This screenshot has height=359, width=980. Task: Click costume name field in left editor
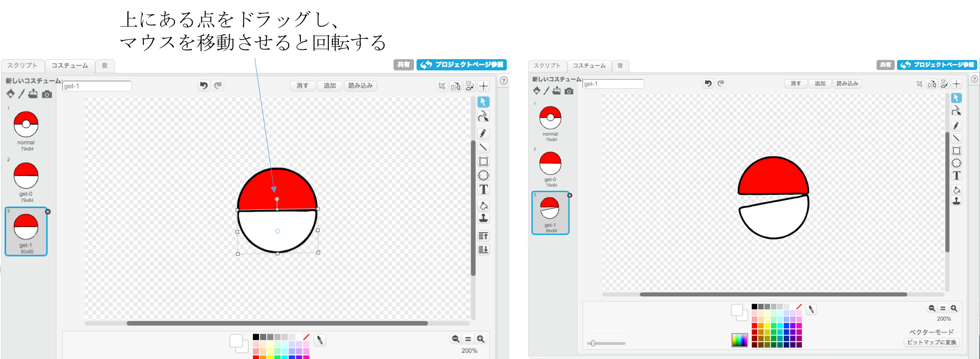pos(96,86)
